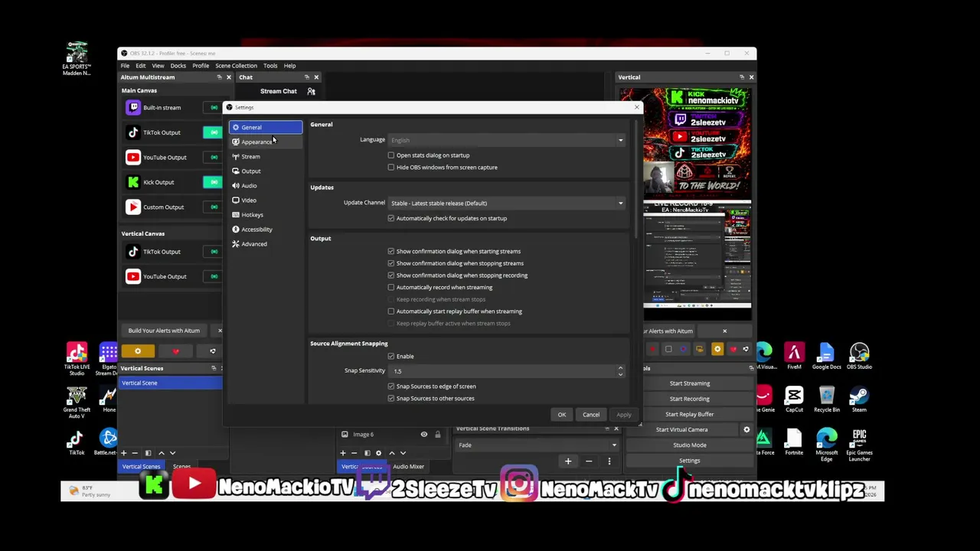
Task: Toggle confirmation dialog when stopping recording
Action: (x=391, y=275)
